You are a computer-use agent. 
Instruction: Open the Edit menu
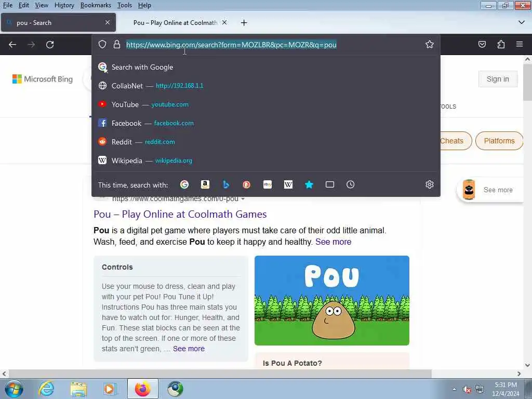coord(23,5)
